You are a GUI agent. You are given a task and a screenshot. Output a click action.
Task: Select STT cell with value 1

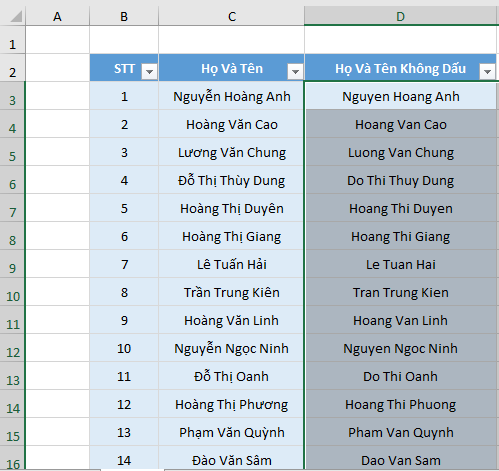(124, 96)
